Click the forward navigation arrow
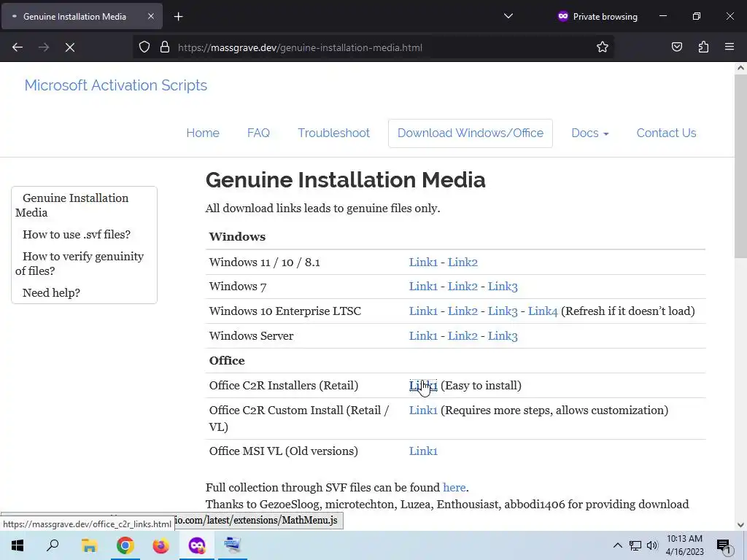 [x=44, y=47]
